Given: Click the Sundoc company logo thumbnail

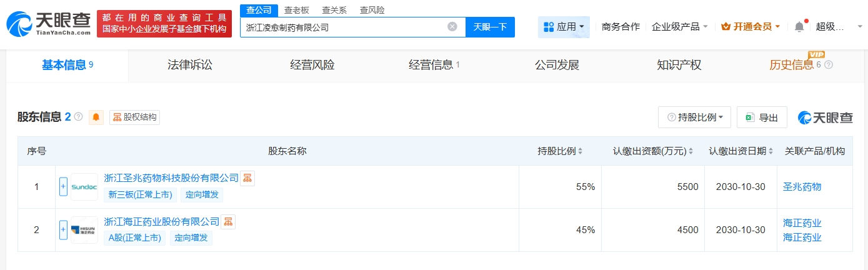Looking at the screenshot, I should click(84, 187).
